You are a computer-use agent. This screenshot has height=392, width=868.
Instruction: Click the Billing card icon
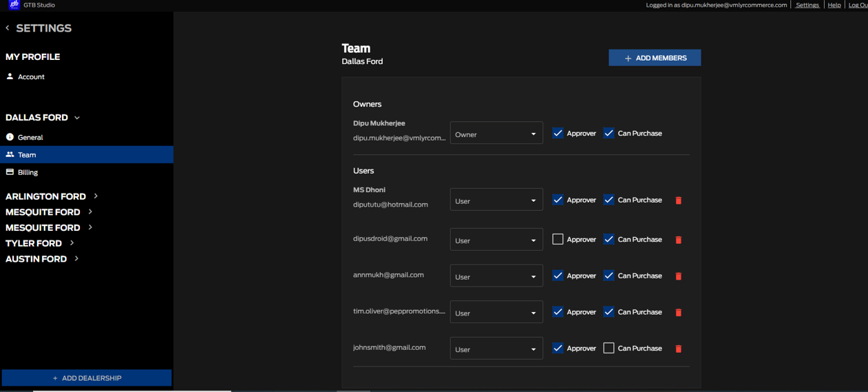(x=10, y=172)
